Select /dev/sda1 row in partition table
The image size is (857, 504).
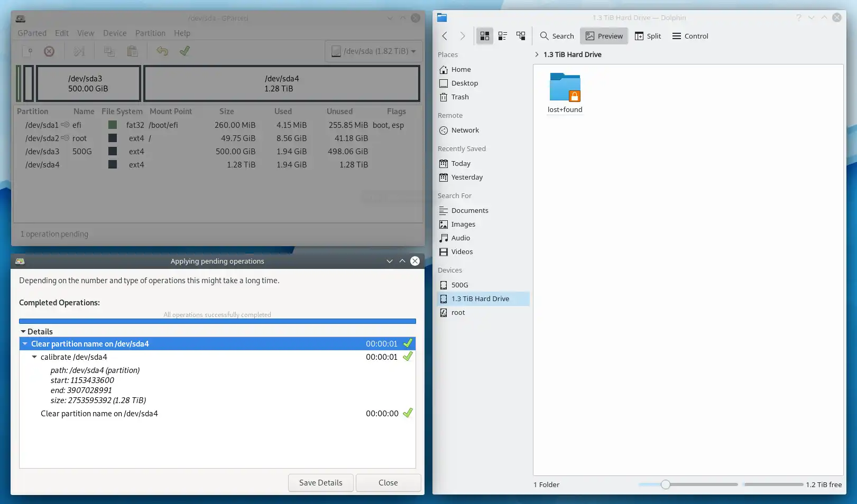tap(218, 125)
